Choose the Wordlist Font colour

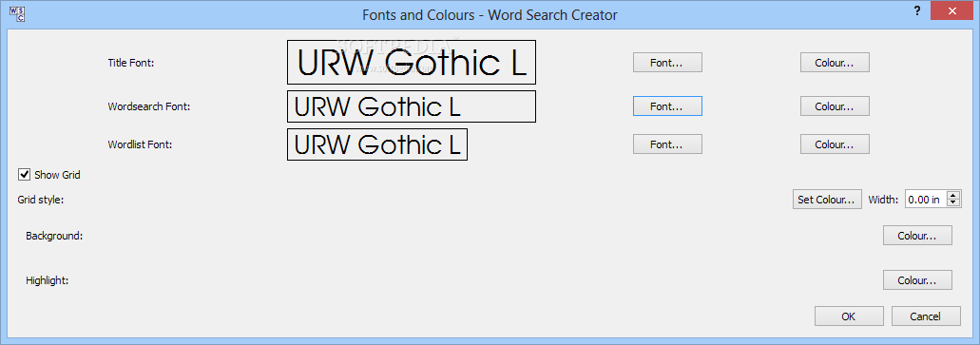(835, 144)
